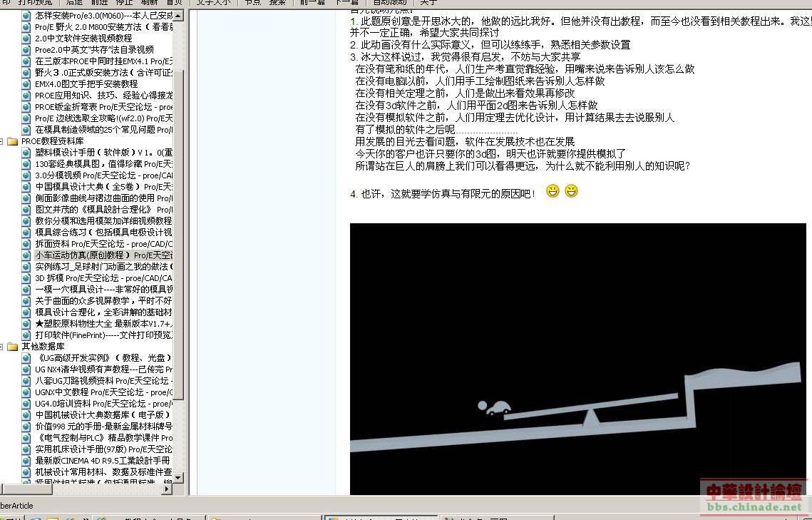Click the car and seesaw animation image
The image size is (812, 520).
tap(578, 358)
